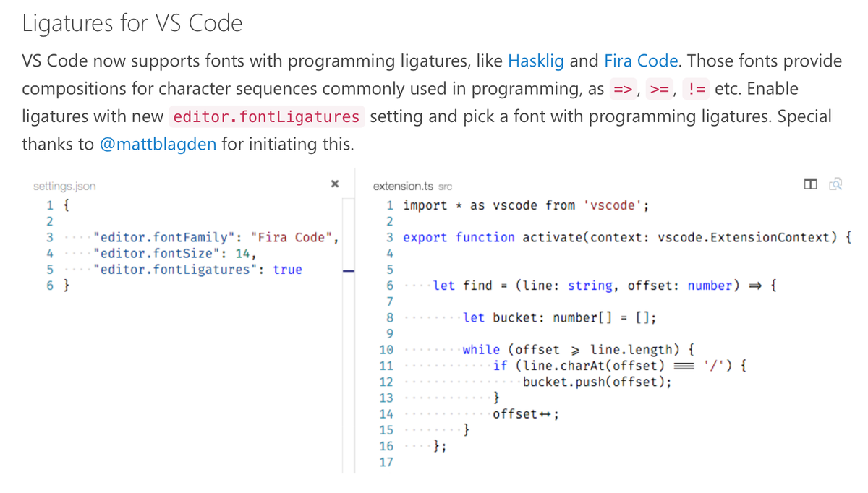Image resolution: width=868 pixels, height=493 pixels.
Task: Click the "editor.fontLigatures" key on settings.json line 5
Action: click(177, 270)
